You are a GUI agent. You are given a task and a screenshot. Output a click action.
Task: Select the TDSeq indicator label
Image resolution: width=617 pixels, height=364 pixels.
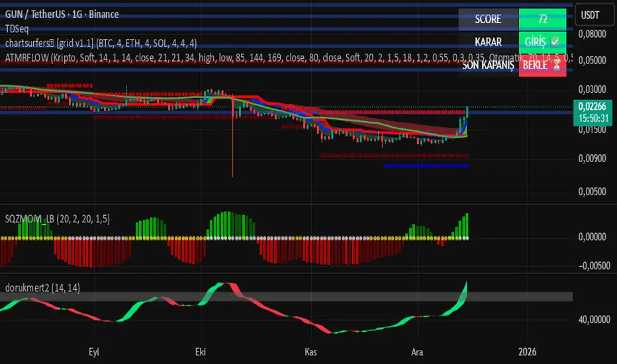point(17,28)
